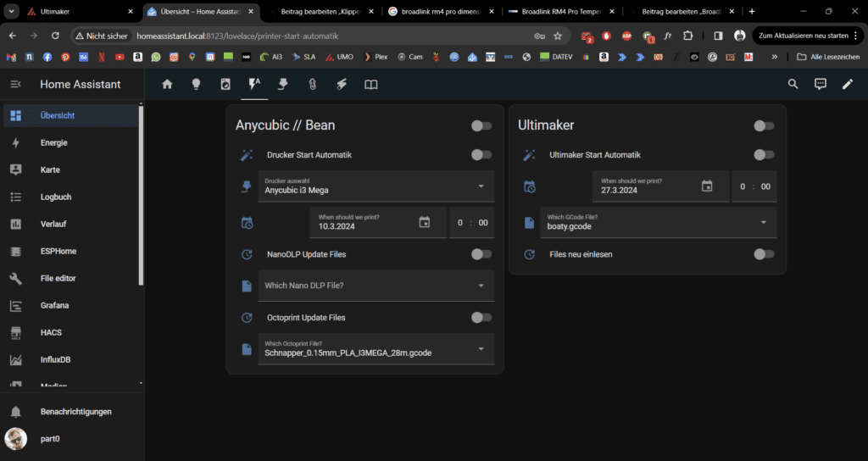This screenshot has width=868, height=461.
Task: Switch to broadlink rm4 pro Google tab
Action: point(441,11)
